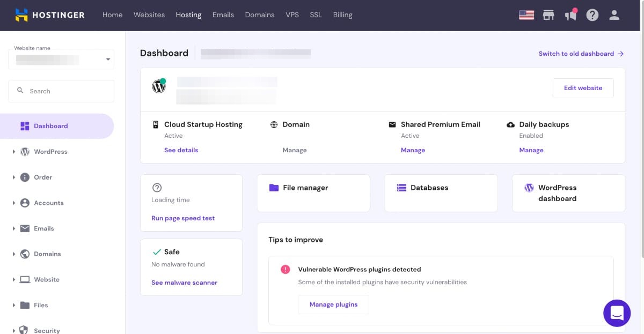Click the Hostinger logo

[x=49, y=15]
